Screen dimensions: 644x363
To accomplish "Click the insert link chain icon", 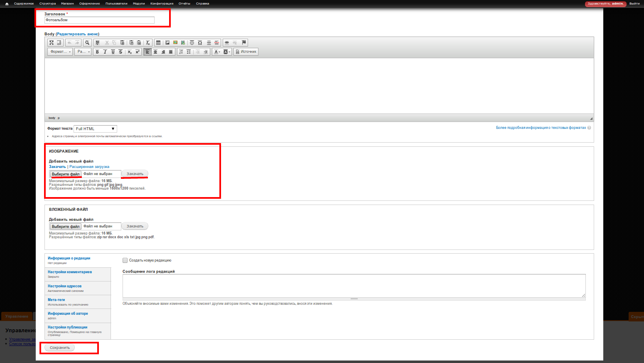I will pos(227,43).
